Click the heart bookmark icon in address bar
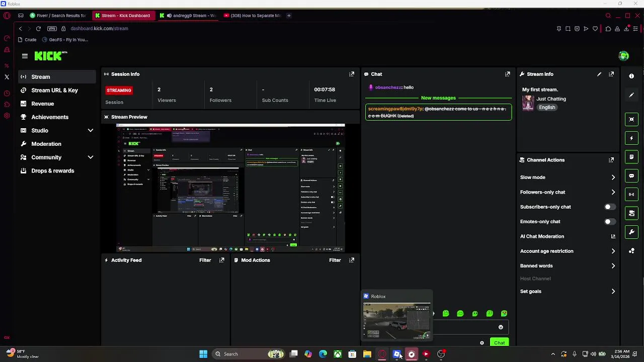 coord(595,29)
